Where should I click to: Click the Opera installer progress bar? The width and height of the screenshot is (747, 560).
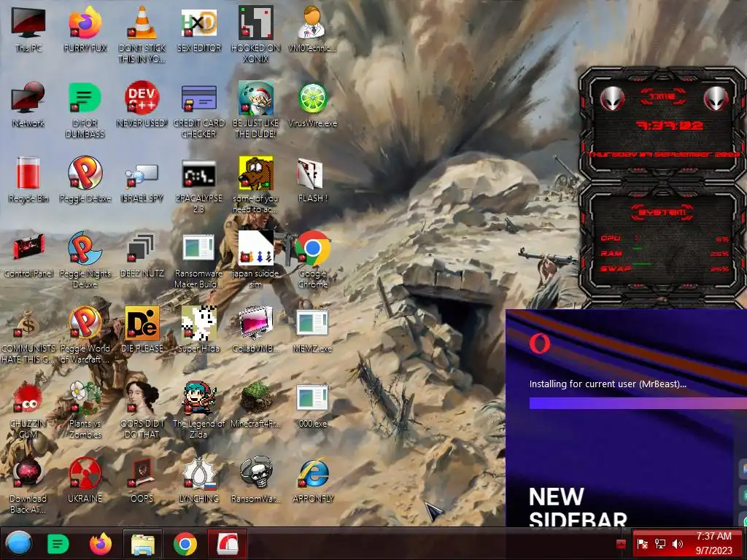tap(638, 404)
